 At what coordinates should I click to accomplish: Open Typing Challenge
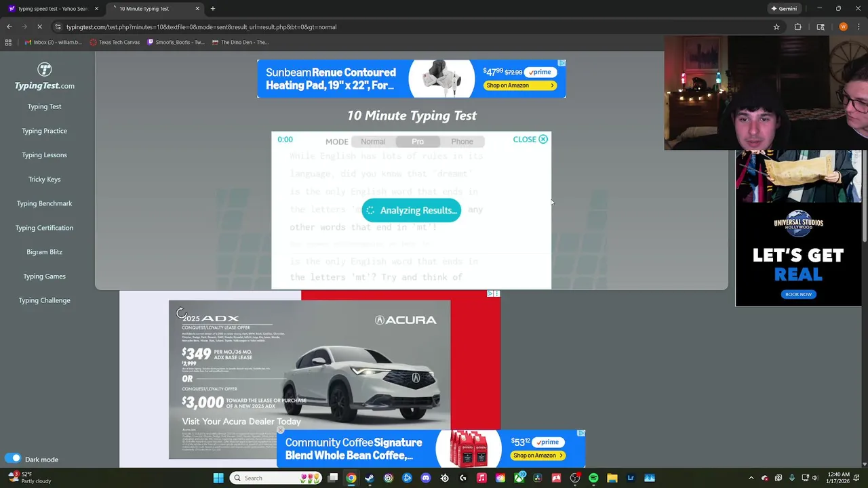pyautogui.click(x=44, y=300)
